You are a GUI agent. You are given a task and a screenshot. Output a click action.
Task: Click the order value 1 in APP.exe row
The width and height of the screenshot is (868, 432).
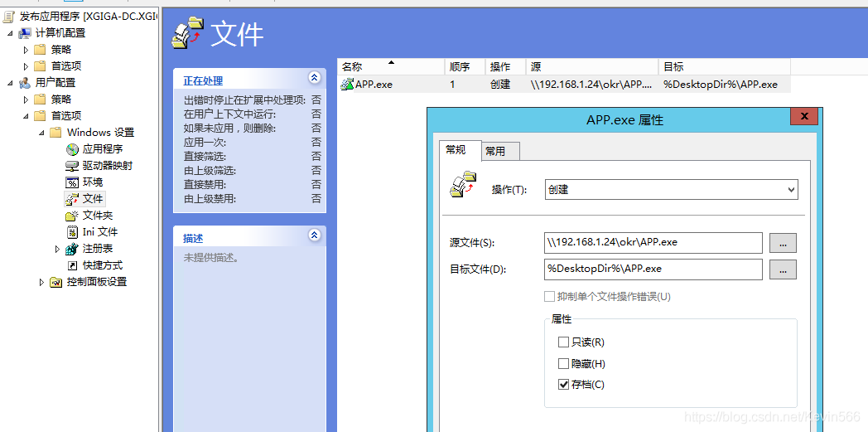point(452,85)
